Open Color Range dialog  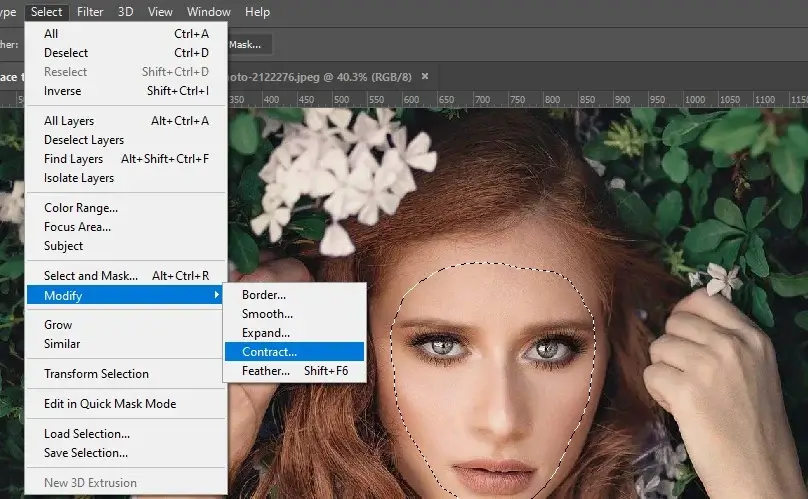coord(126,208)
